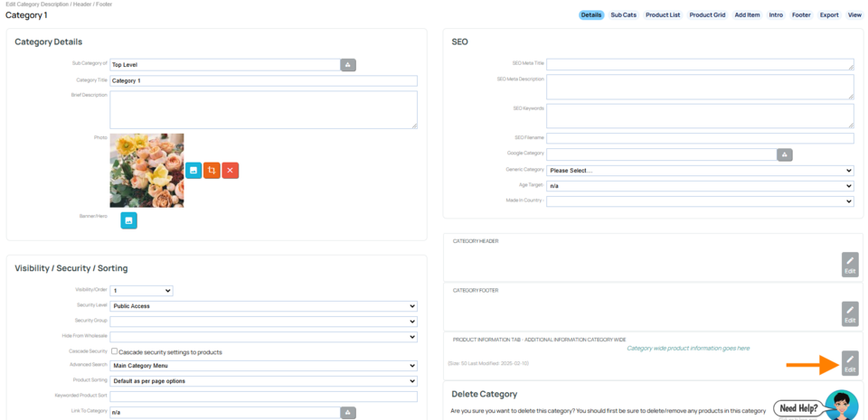Image resolution: width=868 pixels, height=420 pixels.
Task: Click the Brief Description text area
Action: pyautogui.click(x=263, y=110)
